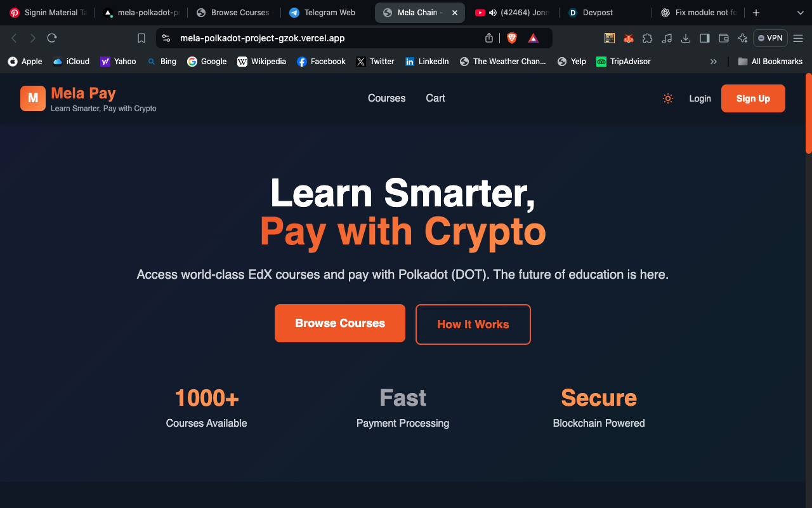Switch to the Telegram Web tab
This screenshot has height=508, width=812.
[x=322, y=13]
